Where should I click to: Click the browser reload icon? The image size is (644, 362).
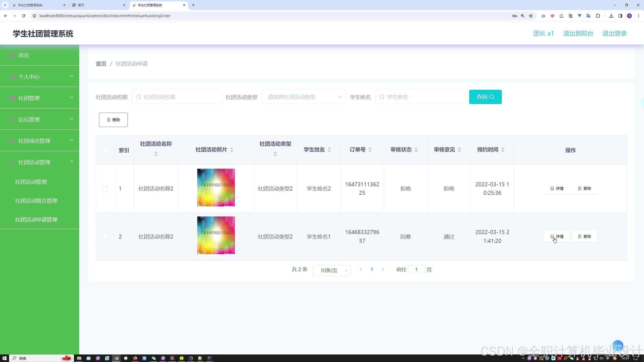point(24,16)
